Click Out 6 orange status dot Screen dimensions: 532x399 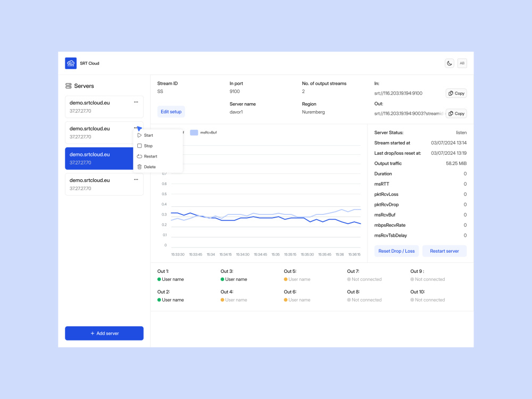point(286,300)
